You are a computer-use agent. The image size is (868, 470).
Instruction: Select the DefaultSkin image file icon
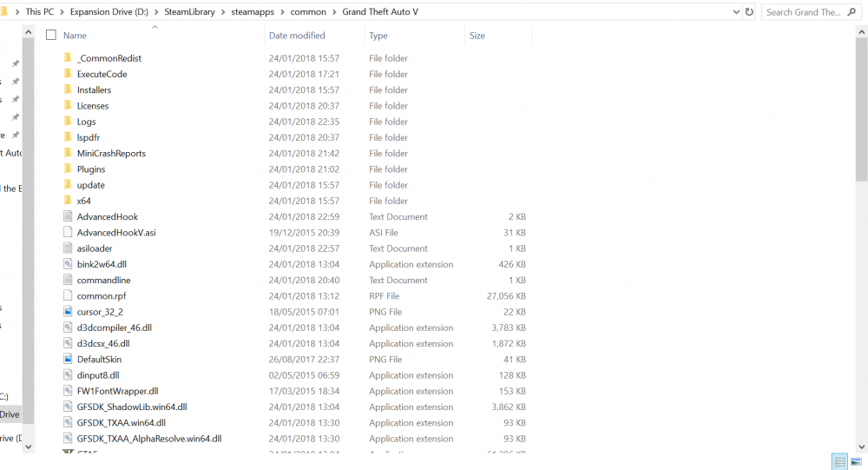(68, 359)
